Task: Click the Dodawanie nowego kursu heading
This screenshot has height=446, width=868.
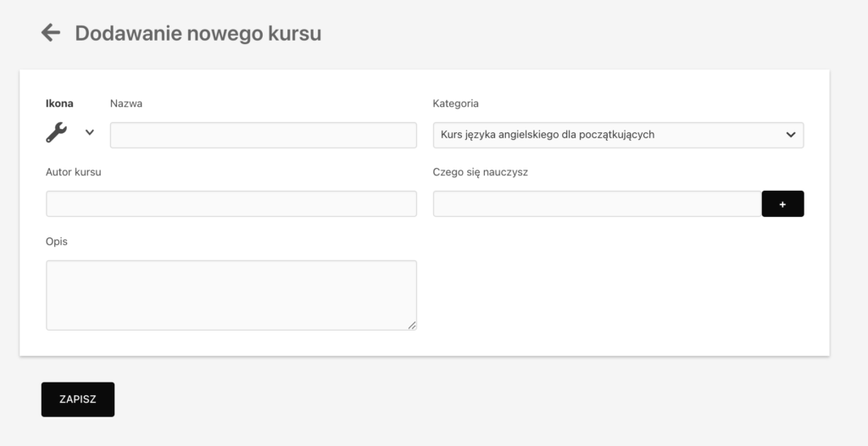Action: click(198, 33)
